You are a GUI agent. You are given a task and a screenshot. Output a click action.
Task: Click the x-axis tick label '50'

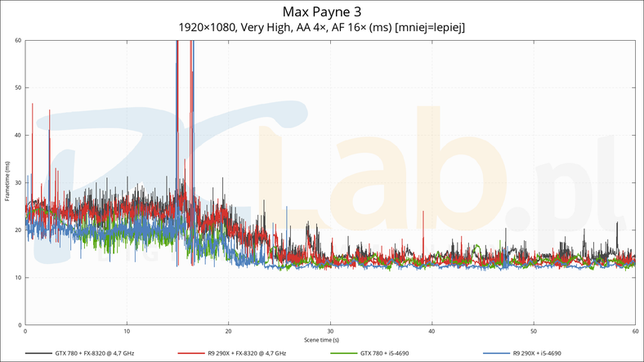click(534, 331)
